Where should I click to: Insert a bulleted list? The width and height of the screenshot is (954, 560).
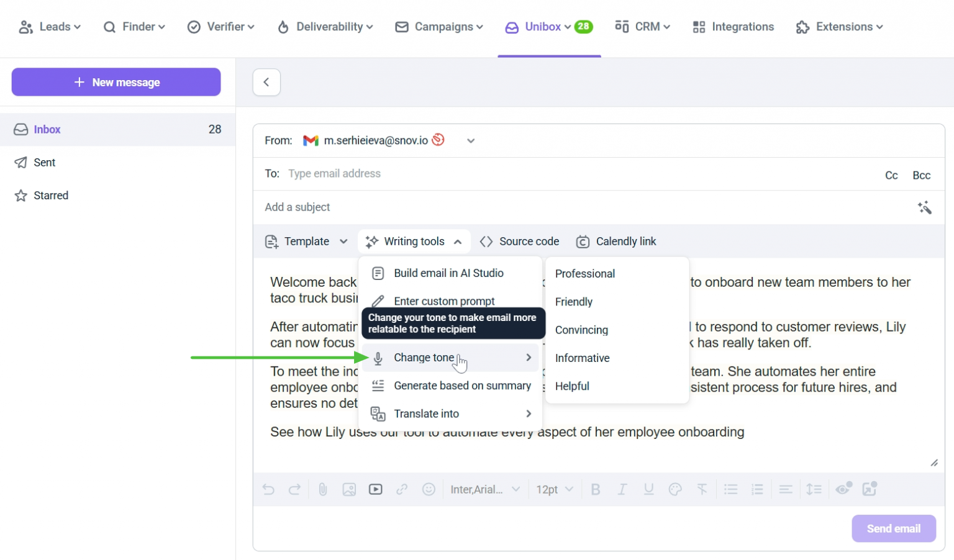coord(731,489)
